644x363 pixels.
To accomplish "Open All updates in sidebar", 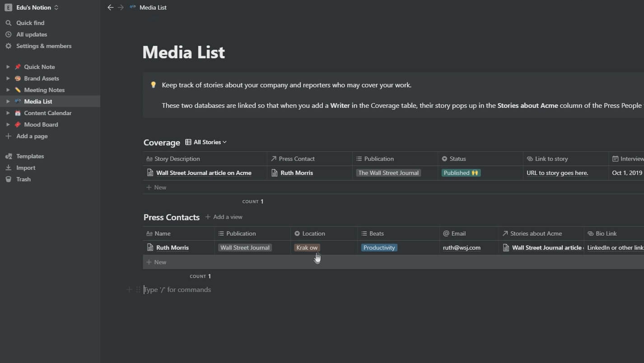I will pos(32,34).
